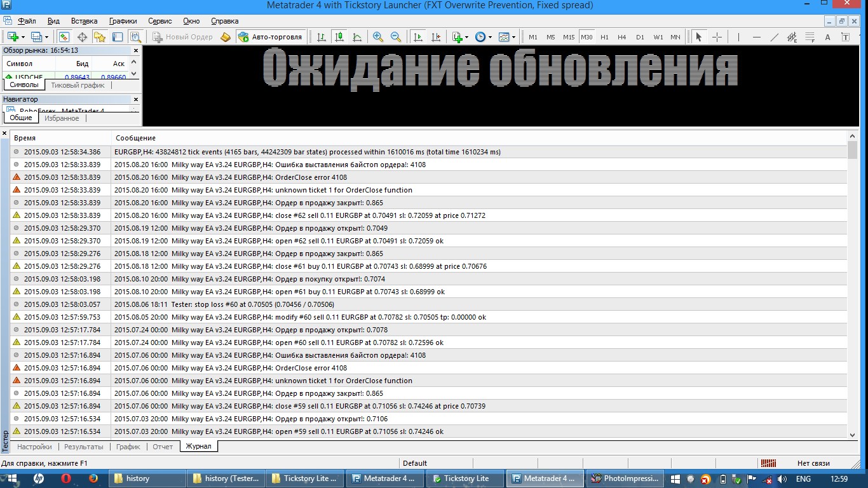Select the text label tool

(845, 37)
